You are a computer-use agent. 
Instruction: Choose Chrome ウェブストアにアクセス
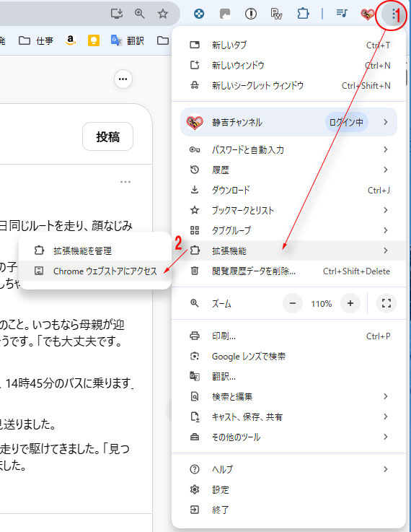pyautogui.click(x=95, y=271)
